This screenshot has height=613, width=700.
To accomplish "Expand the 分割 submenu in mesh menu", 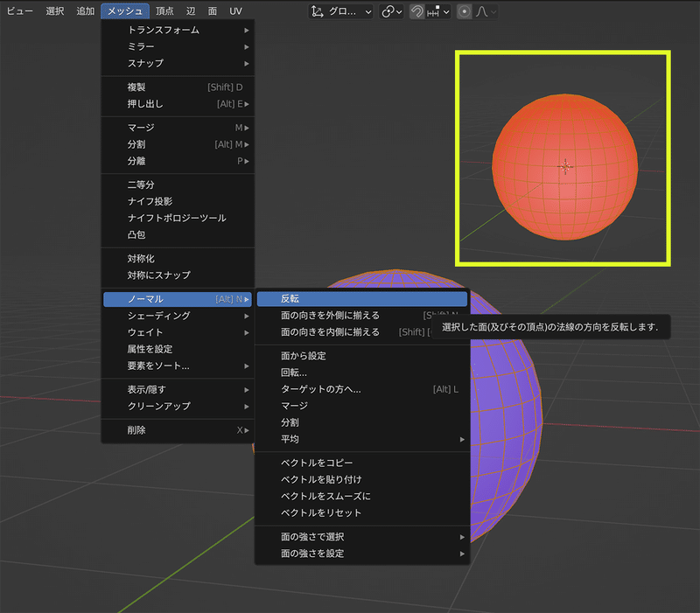I will [x=178, y=144].
